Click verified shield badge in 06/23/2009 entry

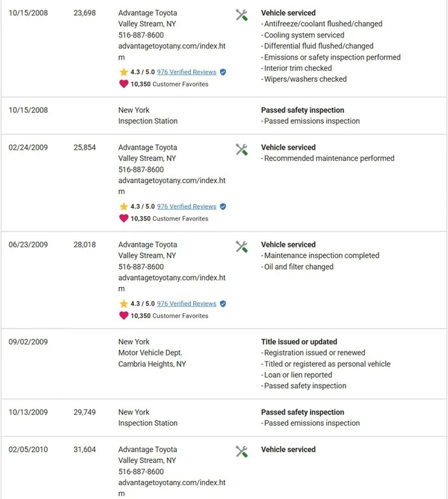point(223,304)
